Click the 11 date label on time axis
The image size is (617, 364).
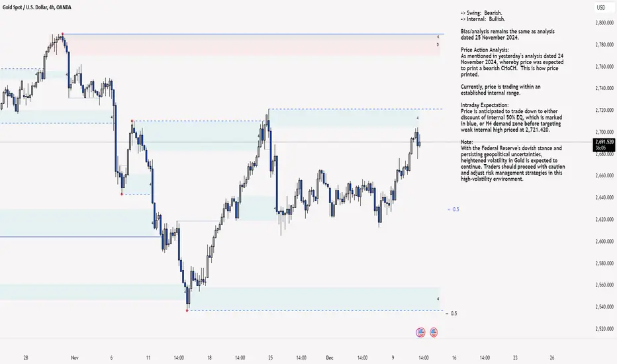tap(148, 357)
